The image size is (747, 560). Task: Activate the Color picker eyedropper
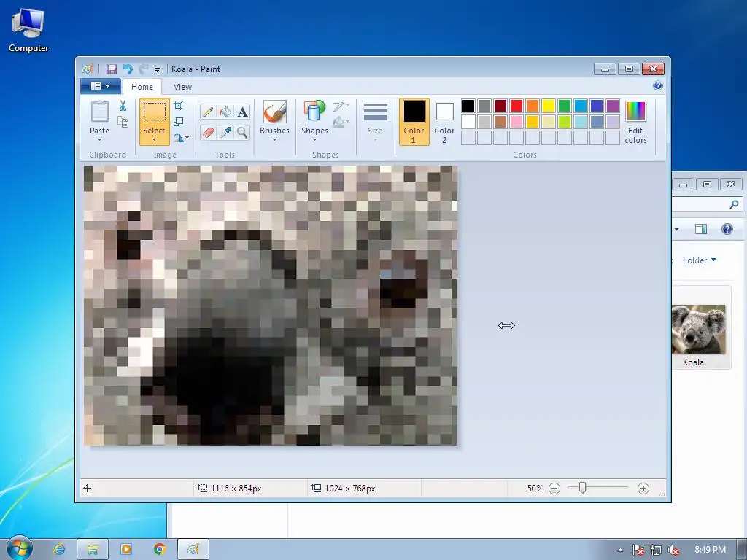[x=225, y=132]
